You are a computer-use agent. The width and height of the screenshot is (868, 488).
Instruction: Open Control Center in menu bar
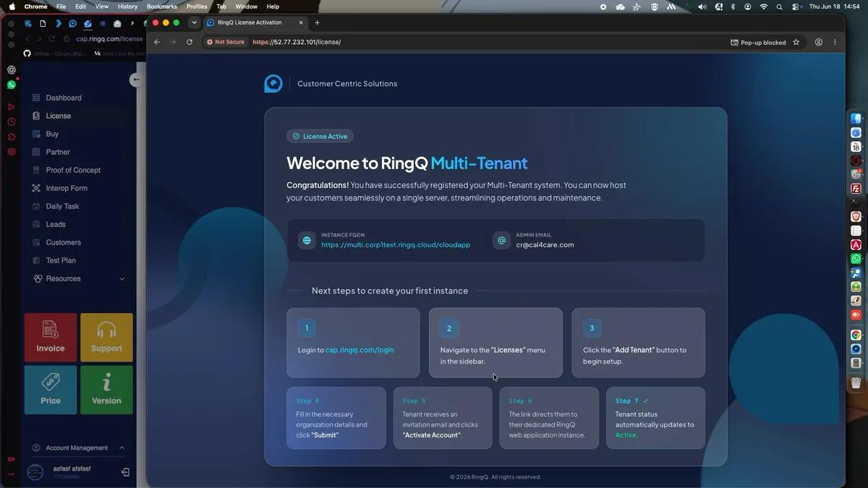tap(796, 7)
